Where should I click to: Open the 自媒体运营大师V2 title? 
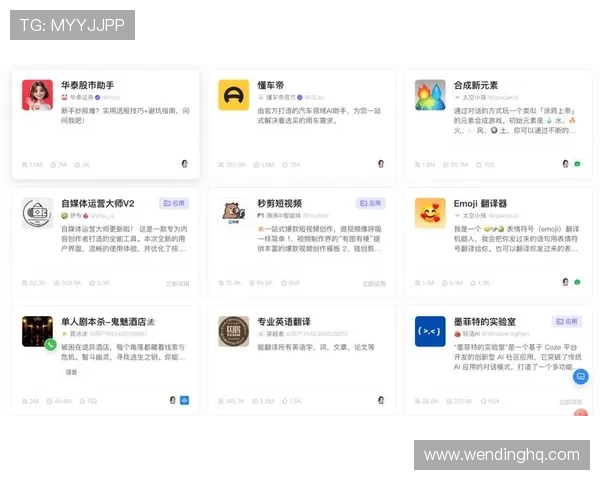pos(98,203)
